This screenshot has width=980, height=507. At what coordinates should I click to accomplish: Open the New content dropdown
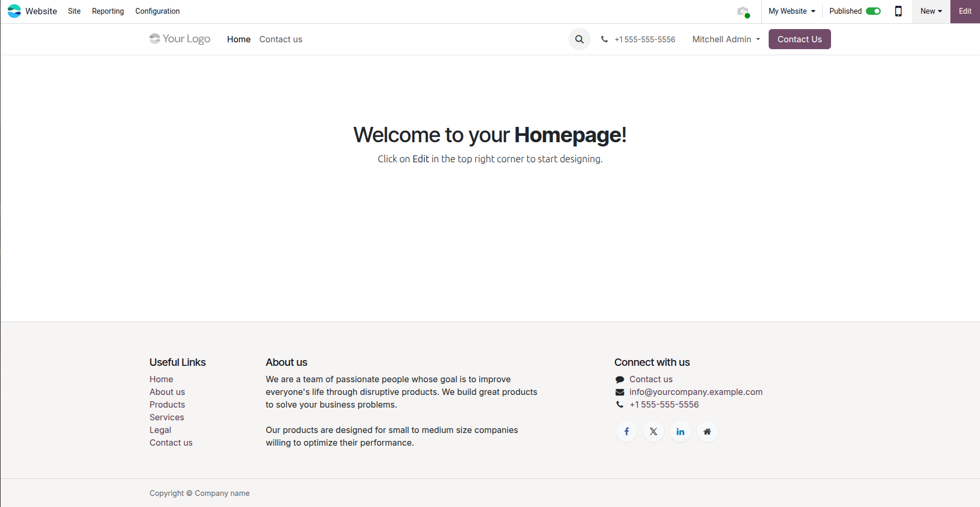(x=931, y=11)
